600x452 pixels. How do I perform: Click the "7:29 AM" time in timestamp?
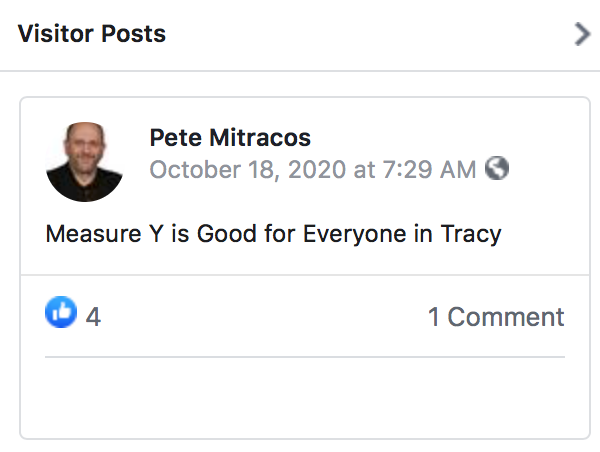coord(429,169)
